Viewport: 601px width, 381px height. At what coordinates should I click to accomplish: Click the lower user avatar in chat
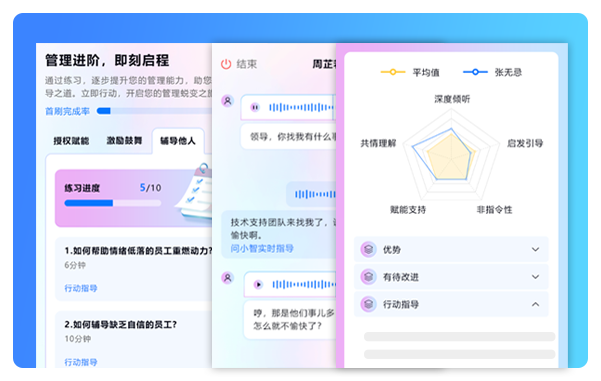[x=228, y=278]
